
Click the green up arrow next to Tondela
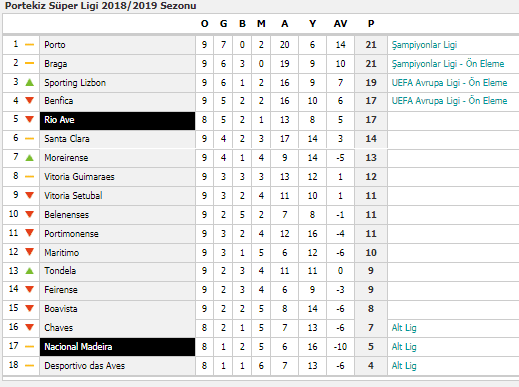pyautogui.click(x=30, y=271)
